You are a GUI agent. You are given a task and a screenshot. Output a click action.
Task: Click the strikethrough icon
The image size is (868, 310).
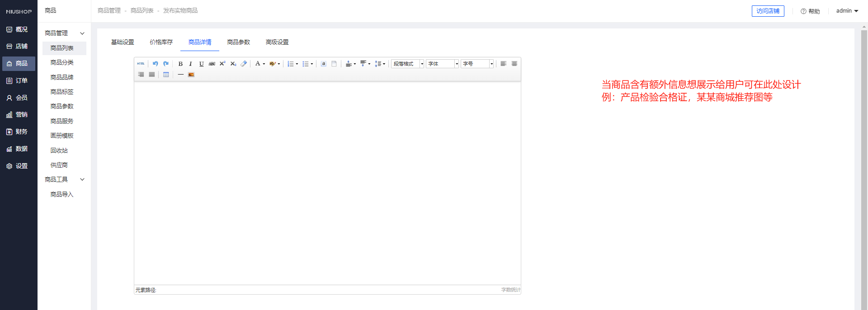click(x=212, y=64)
